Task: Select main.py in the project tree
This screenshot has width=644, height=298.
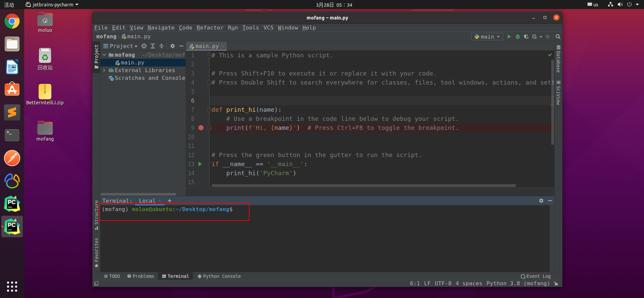Action: pos(143,62)
